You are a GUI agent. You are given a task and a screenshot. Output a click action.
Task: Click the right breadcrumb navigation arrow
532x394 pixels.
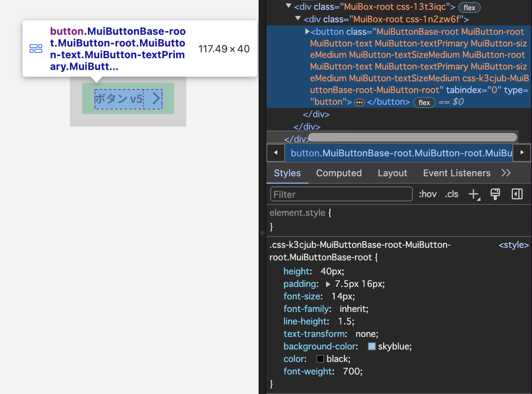point(522,153)
